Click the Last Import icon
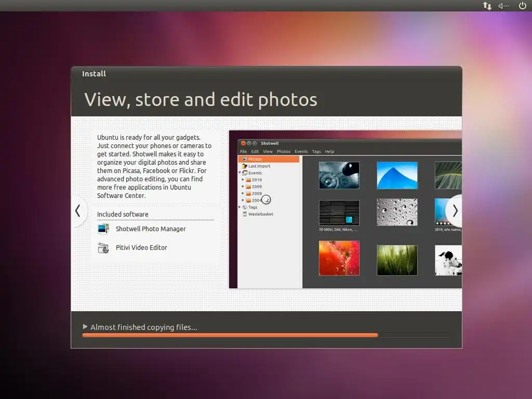532x399 pixels. [x=245, y=166]
